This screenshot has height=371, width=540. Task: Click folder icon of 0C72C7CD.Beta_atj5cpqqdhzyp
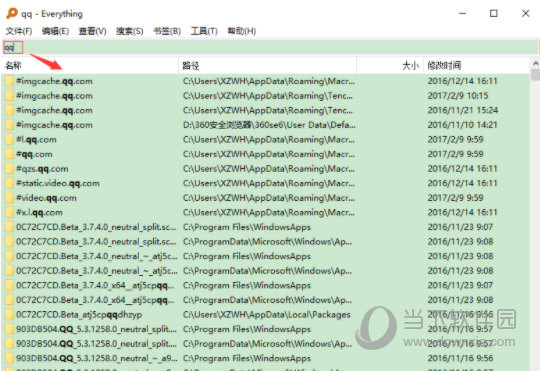(x=9, y=315)
